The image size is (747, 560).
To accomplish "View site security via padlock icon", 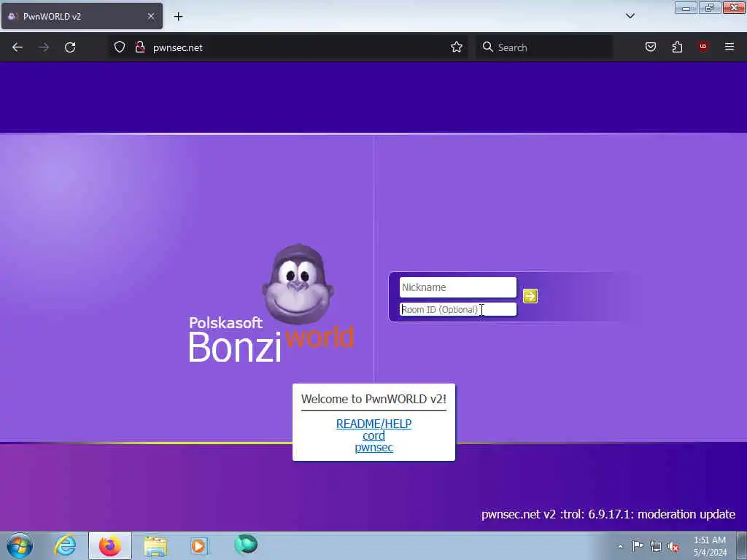I will 140,47.
